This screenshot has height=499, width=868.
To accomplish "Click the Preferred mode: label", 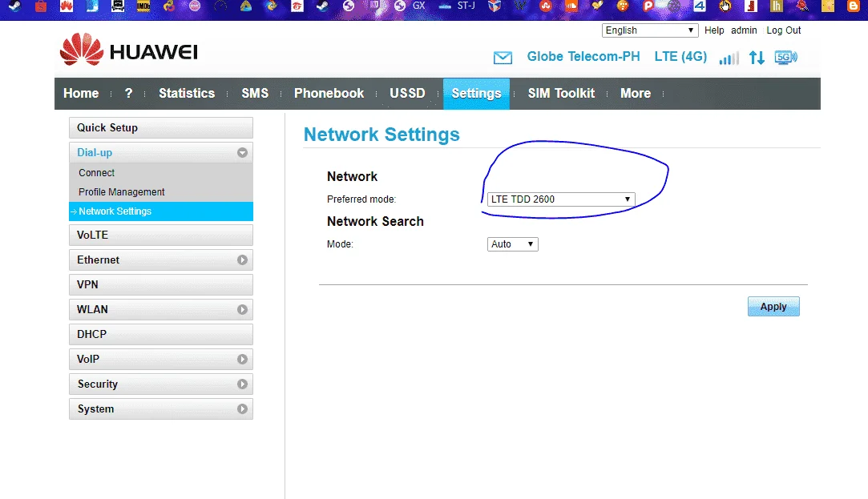I will [x=361, y=199].
